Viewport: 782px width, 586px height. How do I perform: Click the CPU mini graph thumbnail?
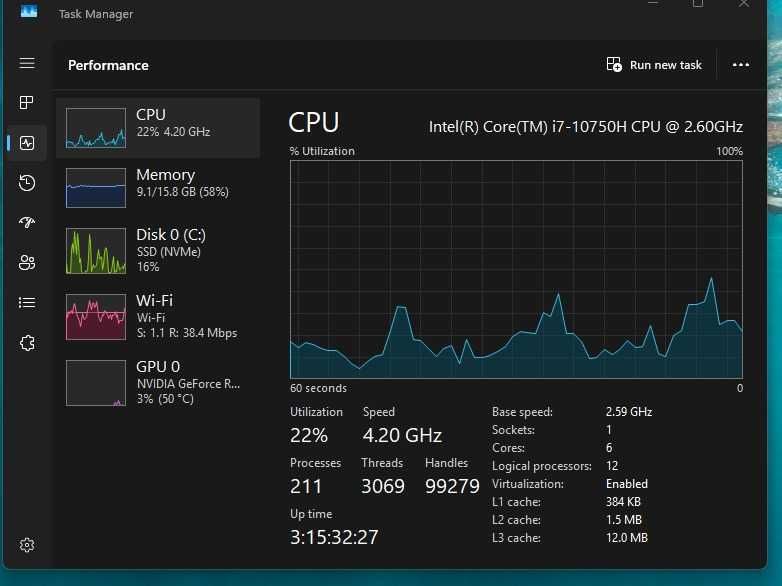pos(96,128)
